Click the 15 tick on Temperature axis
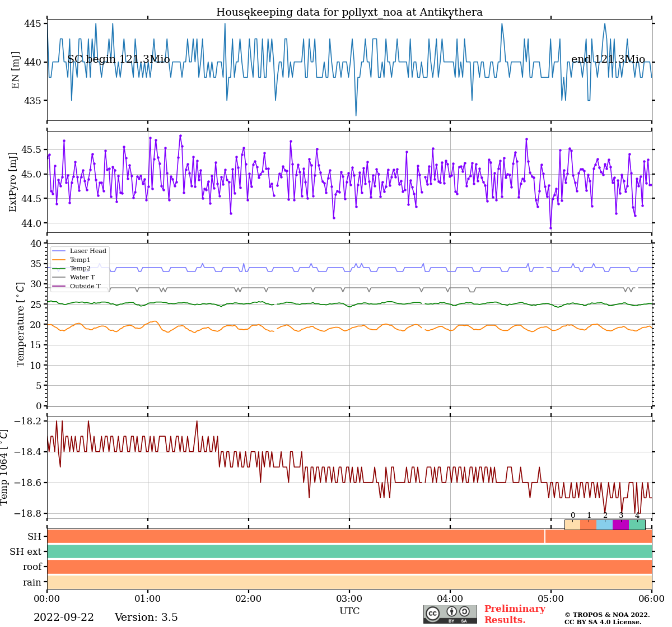 tap(36, 345)
